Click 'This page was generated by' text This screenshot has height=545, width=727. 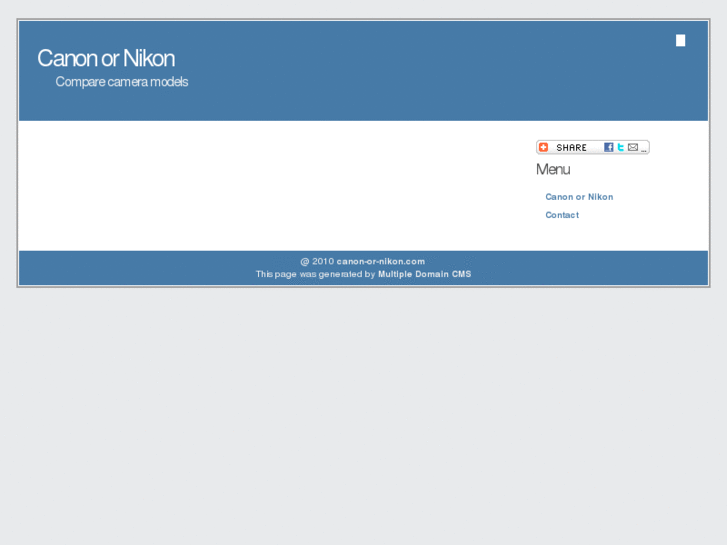(315, 274)
